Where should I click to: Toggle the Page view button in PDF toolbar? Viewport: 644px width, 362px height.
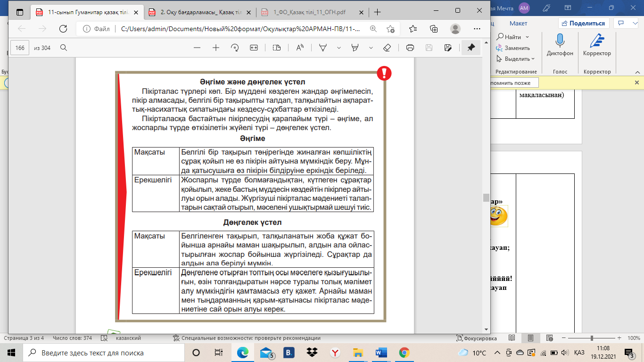pyautogui.click(x=277, y=48)
